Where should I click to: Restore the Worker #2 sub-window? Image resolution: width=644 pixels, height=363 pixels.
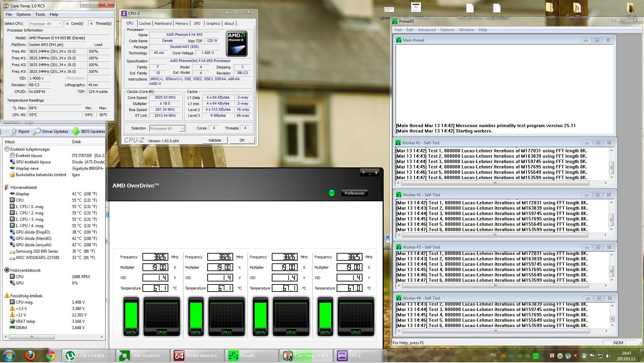coord(598,195)
